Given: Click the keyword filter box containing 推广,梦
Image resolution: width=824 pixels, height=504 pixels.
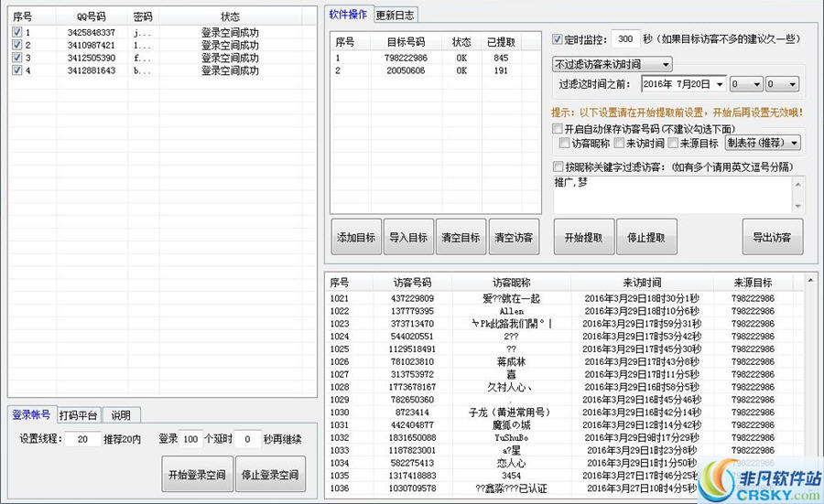Looking at the screenshot, I should point(673,194).
